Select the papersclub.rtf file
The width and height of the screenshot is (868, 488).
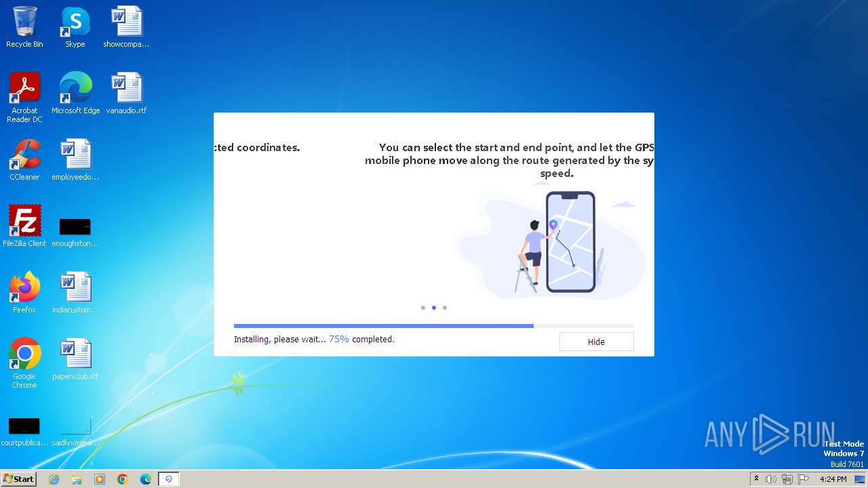tap(75, 360)
